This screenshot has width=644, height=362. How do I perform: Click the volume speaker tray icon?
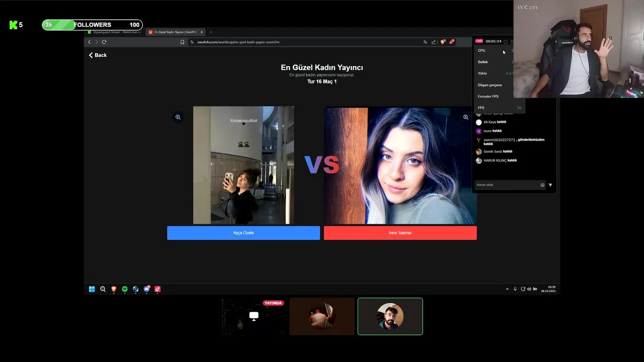click(529, 289)
